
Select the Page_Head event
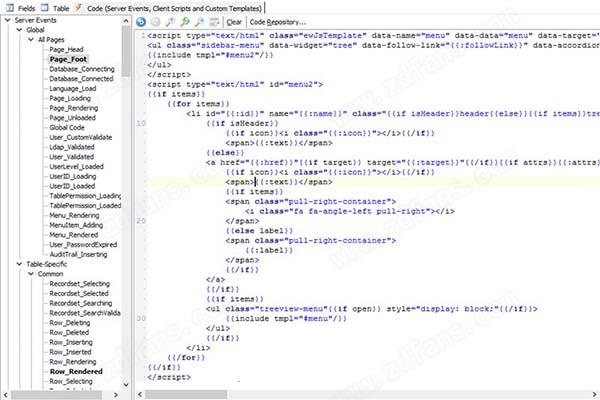click(66, 49)
